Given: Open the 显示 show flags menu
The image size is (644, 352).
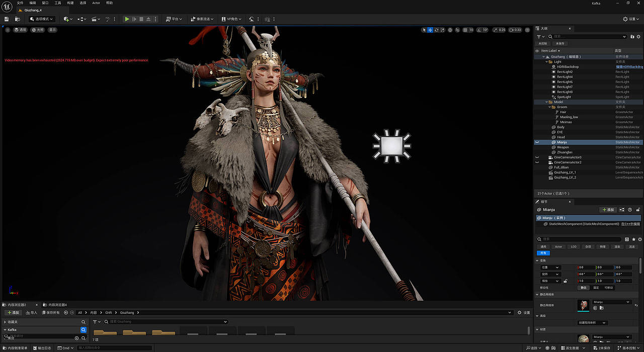Looking at the screenshot, I should coord(52,30).
